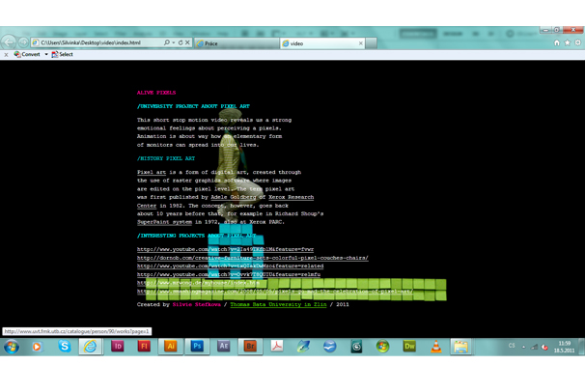The image size is (585, 392).
Task: Expand the Convert toolbar dropdown arrow
Action: [45, 55]
